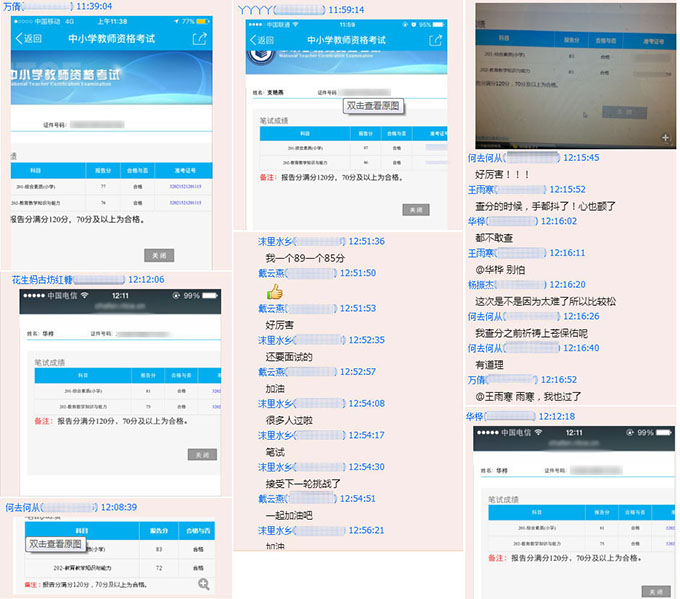680x599 pixels.
Task: Tap share icon in YYYY's exam screenshot
Action: (435, 40)
